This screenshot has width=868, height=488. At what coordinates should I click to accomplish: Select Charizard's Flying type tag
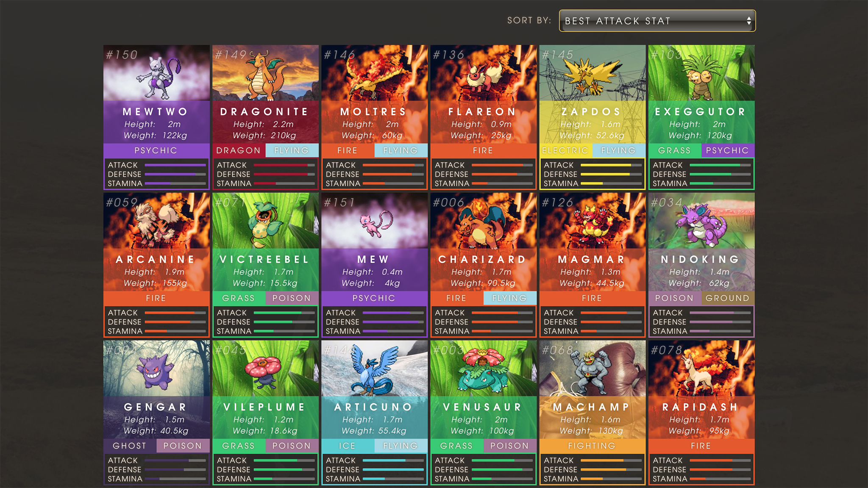(x=510, y=298)
